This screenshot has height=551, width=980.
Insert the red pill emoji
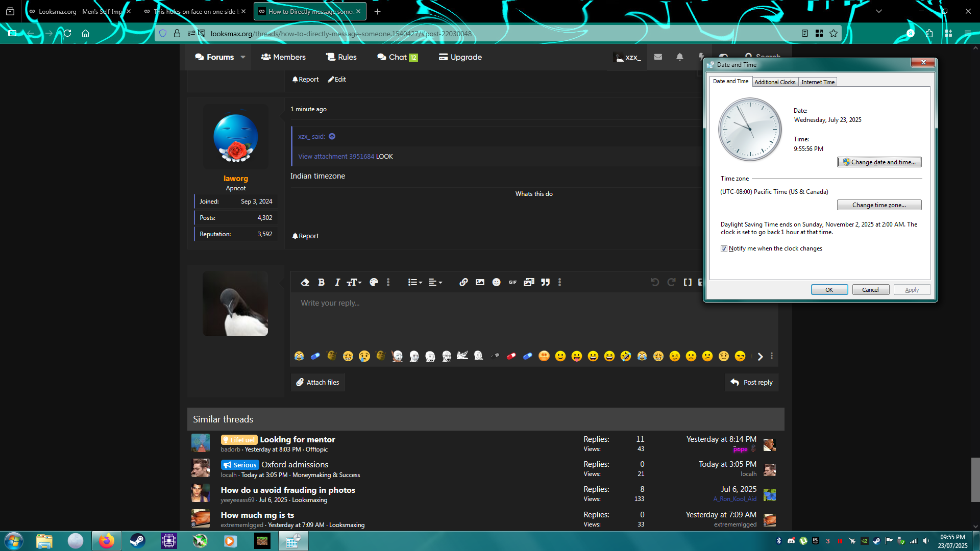[511, 356]
